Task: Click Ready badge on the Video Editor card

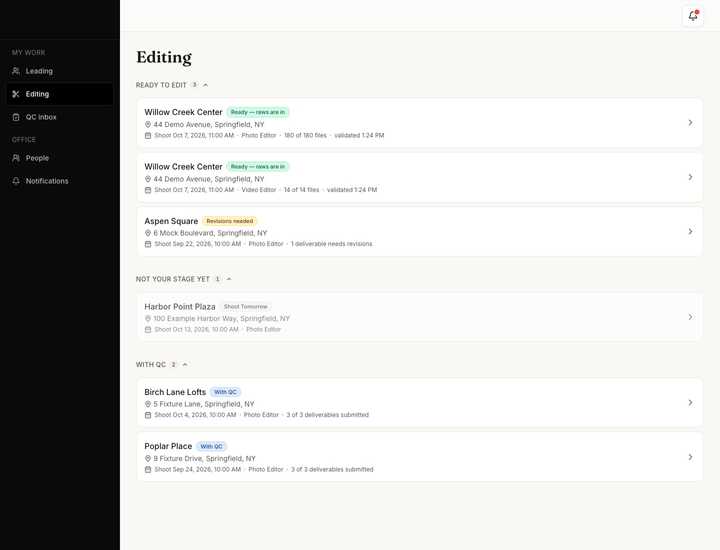Action: pos(258,167)
